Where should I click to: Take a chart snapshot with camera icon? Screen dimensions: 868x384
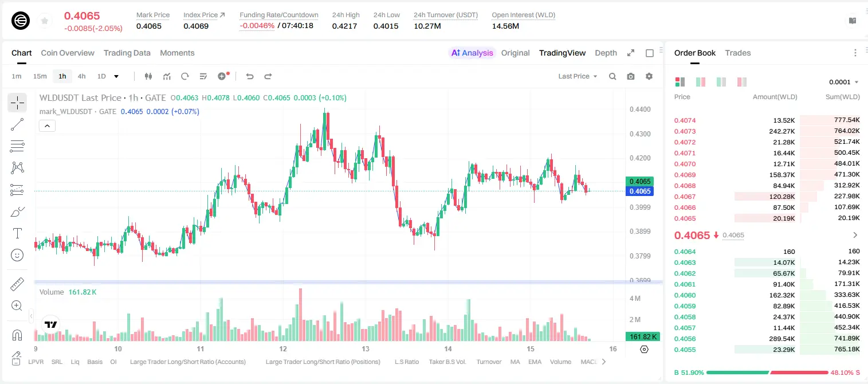click(631, 76)
